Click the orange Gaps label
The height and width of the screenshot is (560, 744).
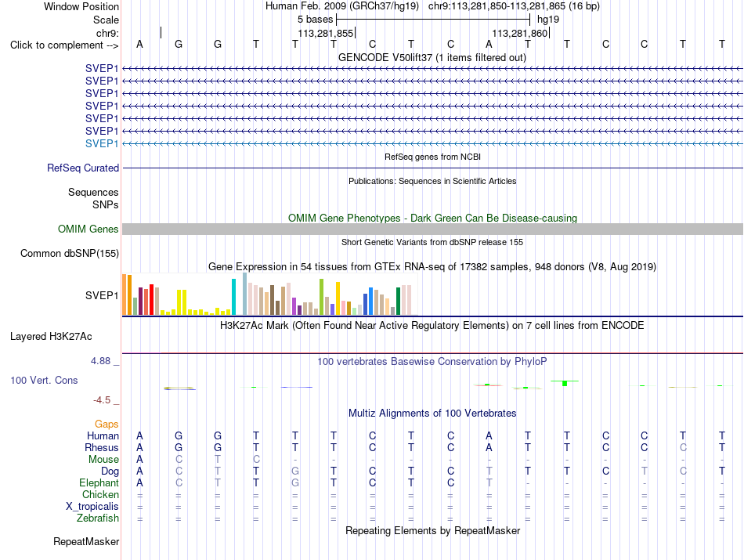coord(107,424)
